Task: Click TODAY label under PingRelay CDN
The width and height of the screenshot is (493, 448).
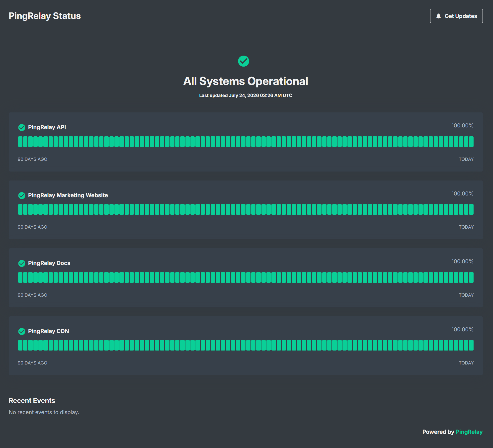Action: (x=466, y=363)
